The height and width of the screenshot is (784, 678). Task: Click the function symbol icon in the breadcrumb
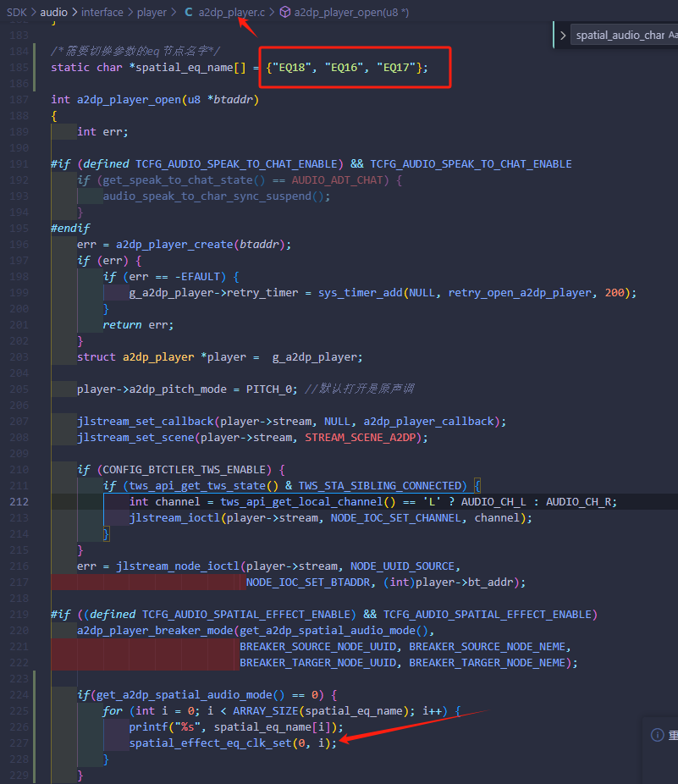click(285, 12)
